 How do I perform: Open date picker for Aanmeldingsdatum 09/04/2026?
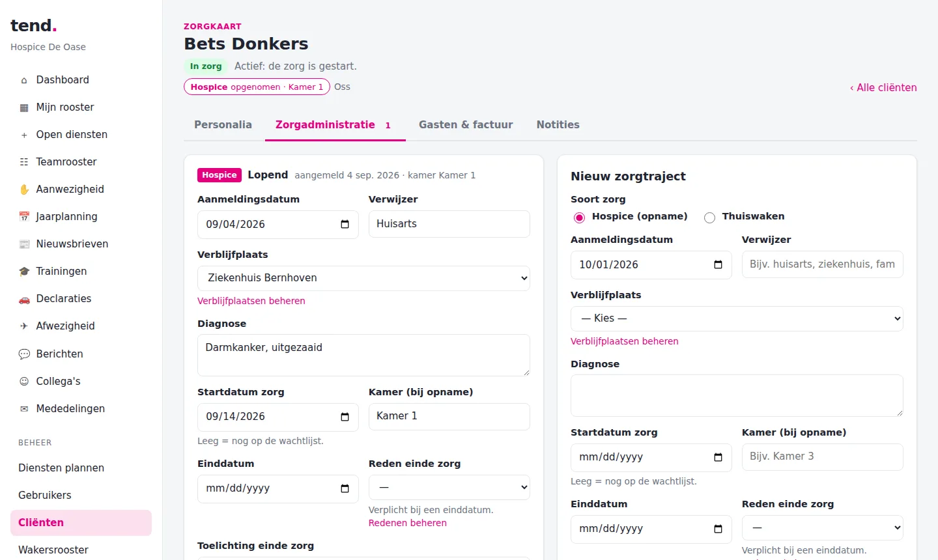click(x=345, y=225)
